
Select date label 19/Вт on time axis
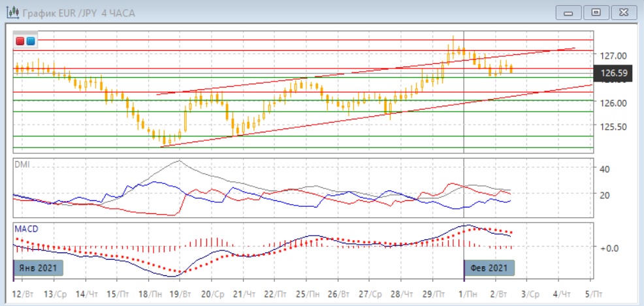(x=182, y=294)
